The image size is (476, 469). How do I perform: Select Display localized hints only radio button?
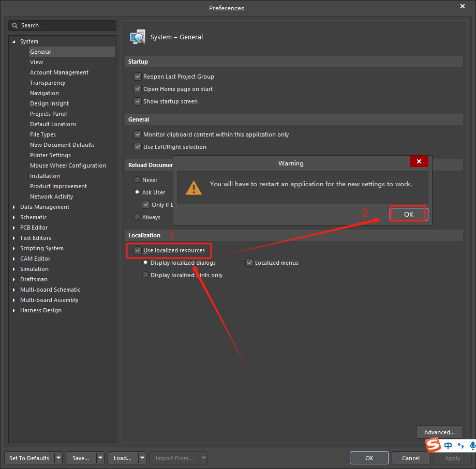(145, 275)
